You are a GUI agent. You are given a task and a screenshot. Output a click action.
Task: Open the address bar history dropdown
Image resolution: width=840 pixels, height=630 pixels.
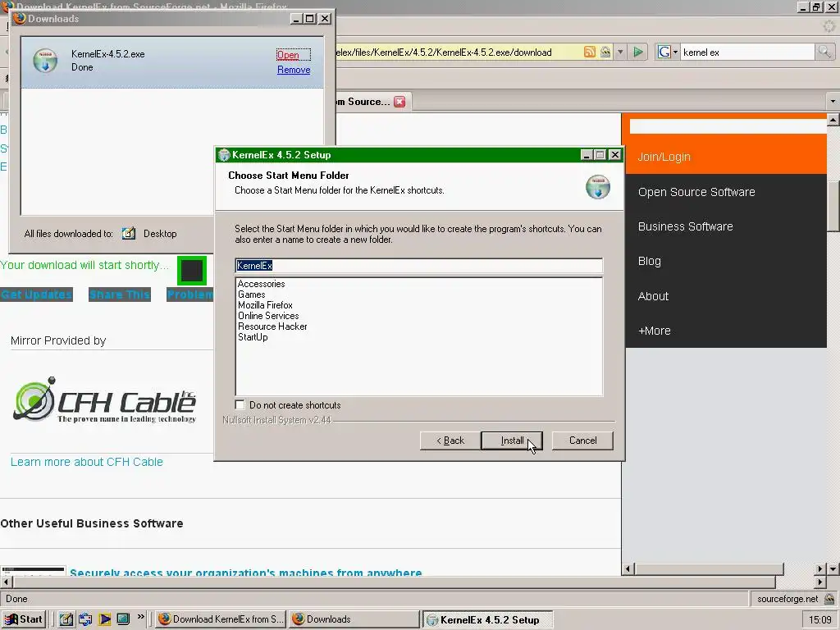coord(620,52)
